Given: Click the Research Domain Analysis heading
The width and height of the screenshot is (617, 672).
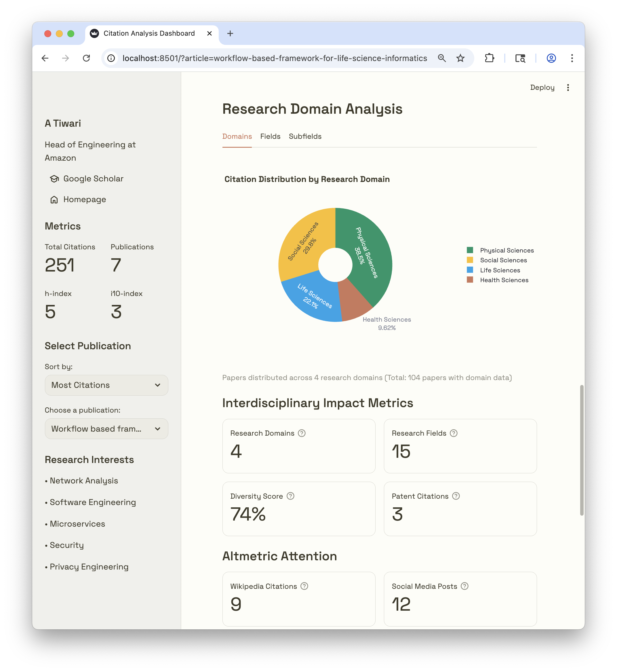Looking at the screenshot, I should coord(312,109).
